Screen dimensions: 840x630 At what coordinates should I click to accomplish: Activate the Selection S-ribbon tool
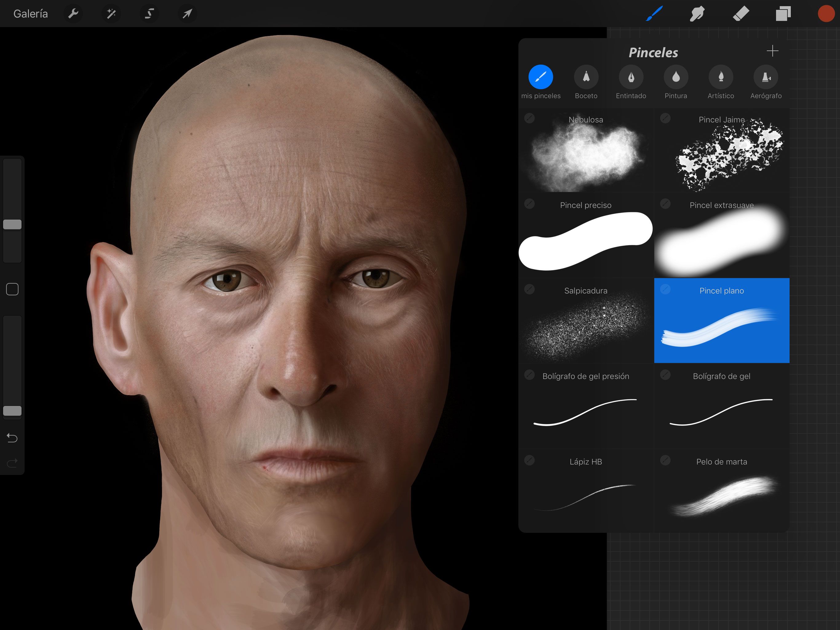point(149,14)
